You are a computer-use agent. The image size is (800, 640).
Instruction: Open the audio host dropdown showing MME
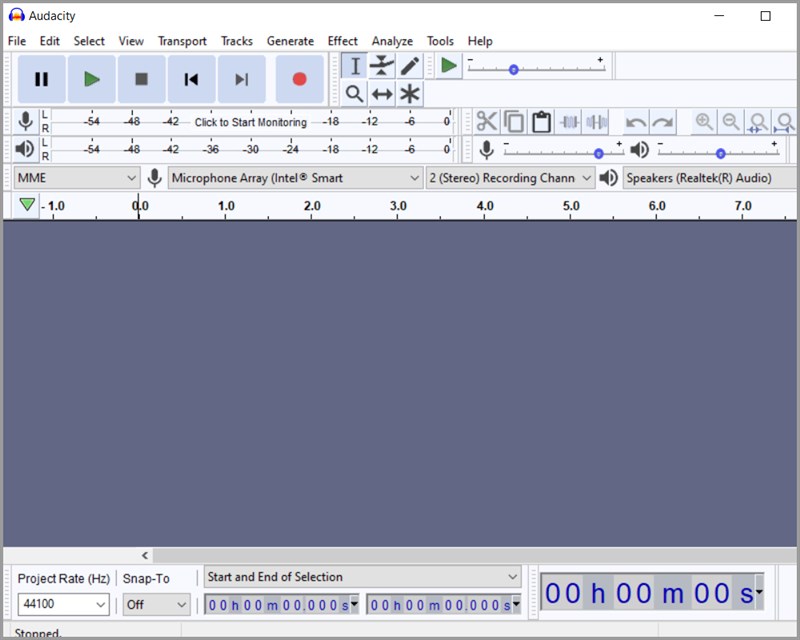point(75,177)
